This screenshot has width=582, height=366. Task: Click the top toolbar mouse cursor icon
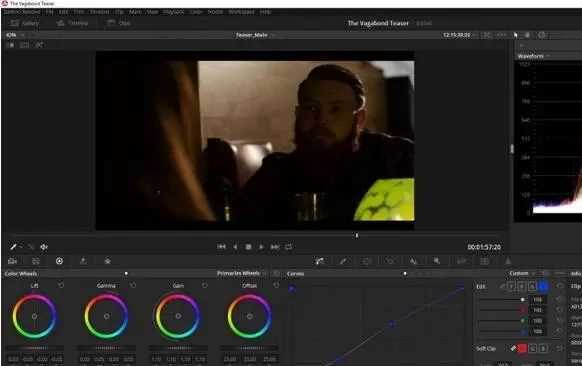(515, 35)
